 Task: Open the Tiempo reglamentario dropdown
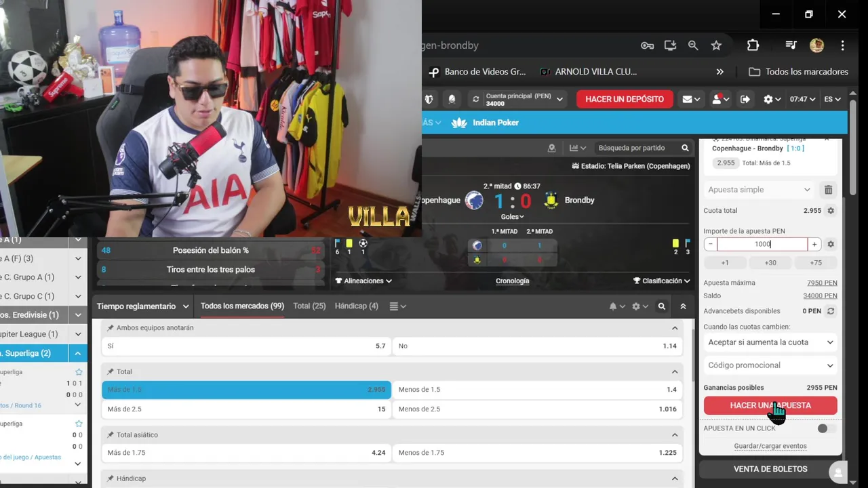(x=143, y=306)
